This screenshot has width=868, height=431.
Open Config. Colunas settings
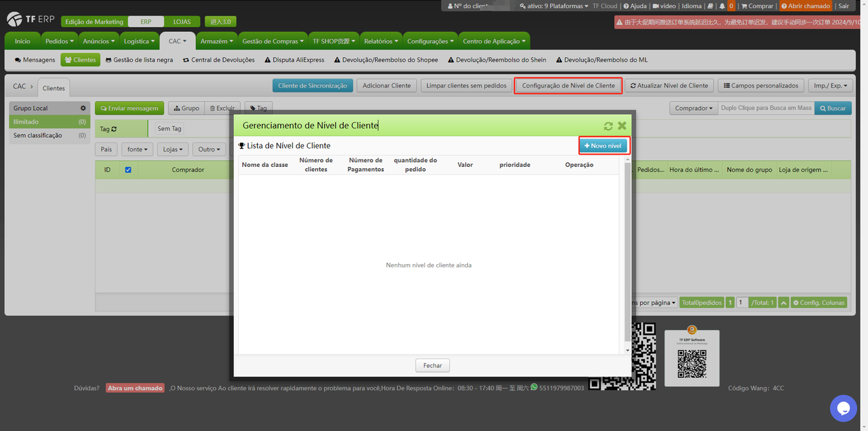[x=818, y=302]
